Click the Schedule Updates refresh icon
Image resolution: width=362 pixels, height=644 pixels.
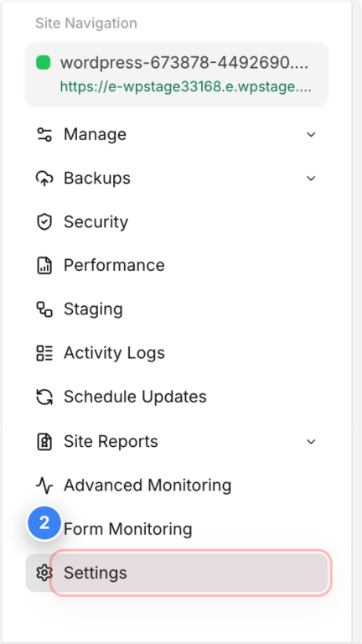[x=44, y=397]
